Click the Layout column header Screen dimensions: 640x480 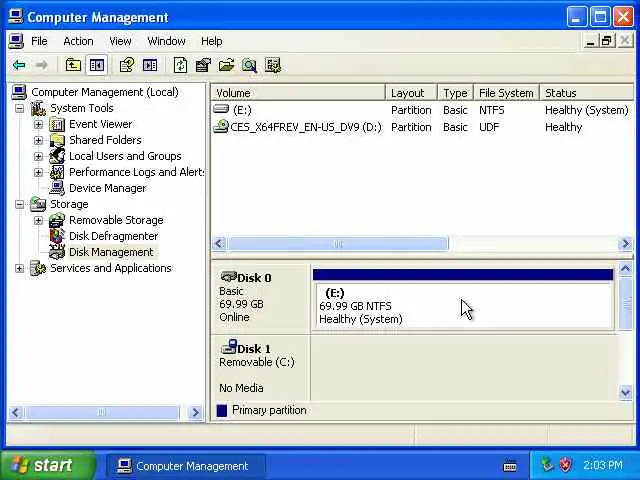click(411, 93)
